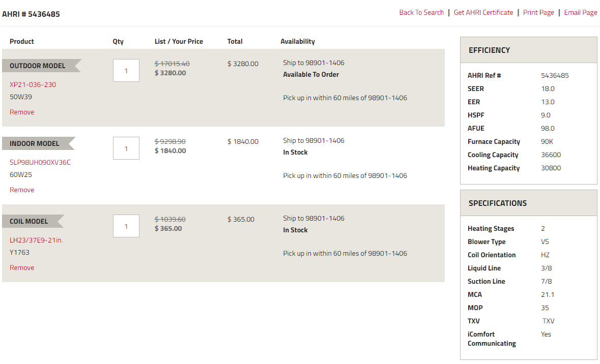Select the Liquid Line value 3/8
Viewport: 600px width, 364px height.
click(x=547, y=268)
